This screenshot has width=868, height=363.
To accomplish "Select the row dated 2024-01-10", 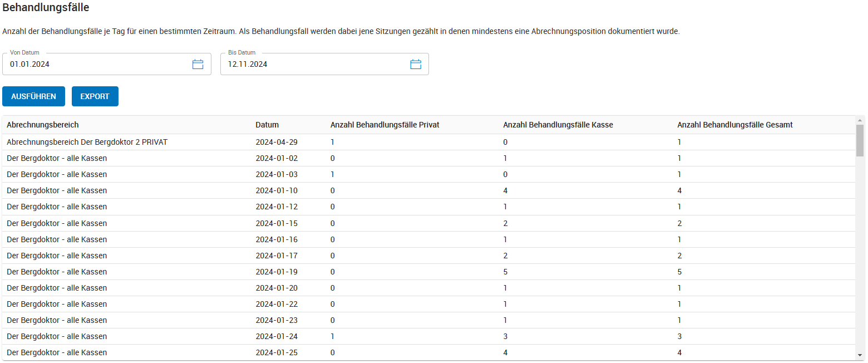I will tap(429, 190).
